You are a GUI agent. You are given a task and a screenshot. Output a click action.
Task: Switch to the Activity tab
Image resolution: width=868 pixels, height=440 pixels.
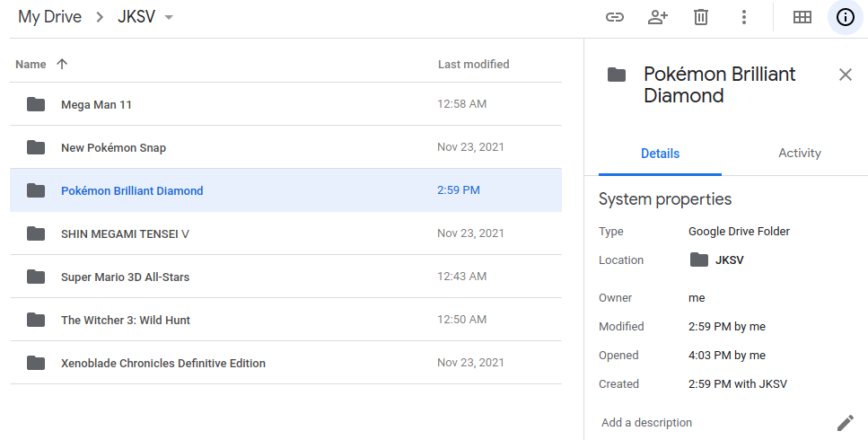pos(800,154)
